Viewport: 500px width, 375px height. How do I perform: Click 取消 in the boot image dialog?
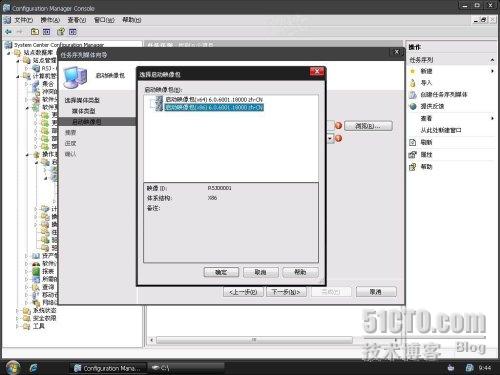coord(260,272)
